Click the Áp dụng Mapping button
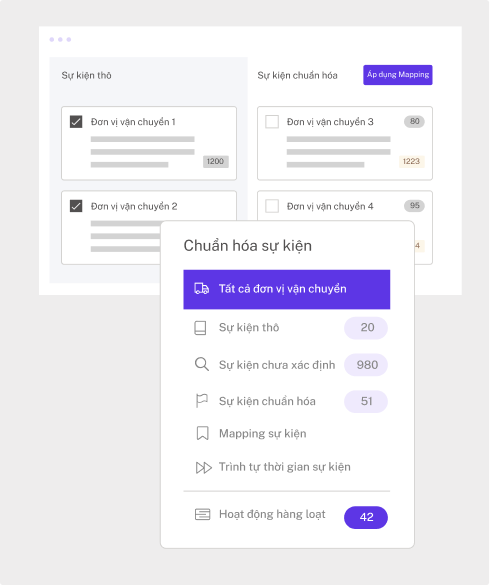The image size is (490, 585). [398, 75]
